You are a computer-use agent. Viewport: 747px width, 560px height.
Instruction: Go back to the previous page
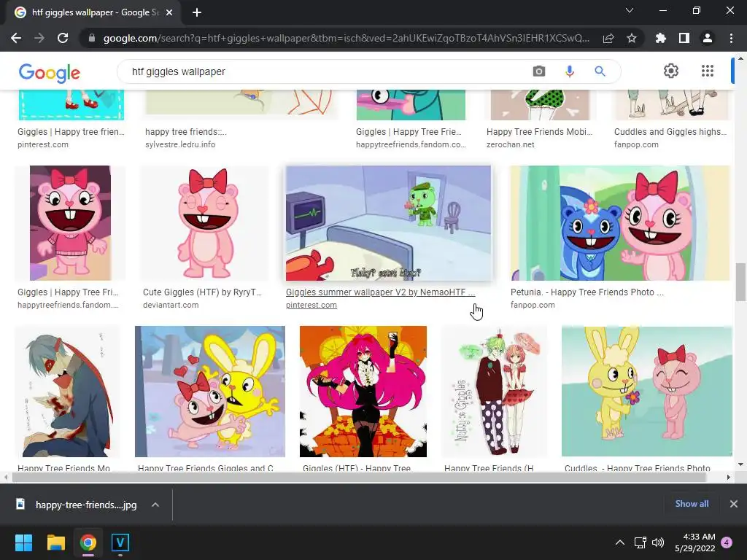pos(16,38)
